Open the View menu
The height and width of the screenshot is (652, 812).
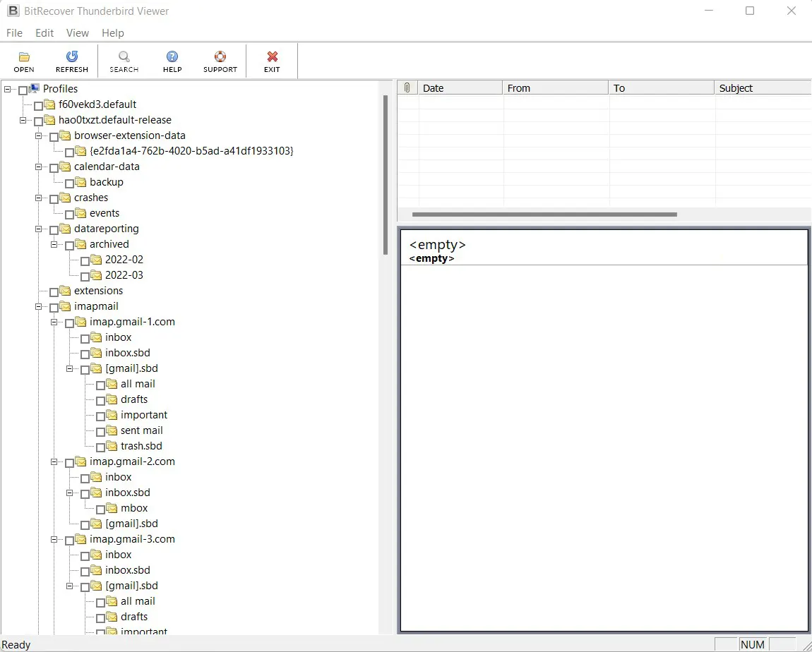78,33
